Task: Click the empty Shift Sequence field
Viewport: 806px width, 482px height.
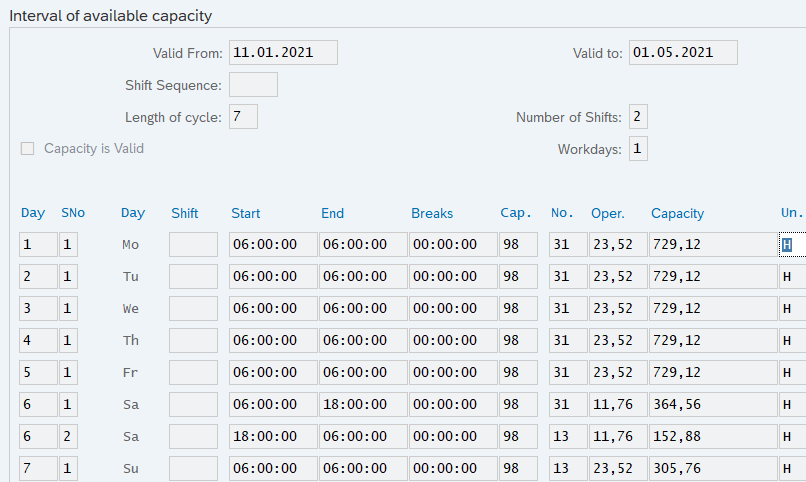Action: coord(253,85)
